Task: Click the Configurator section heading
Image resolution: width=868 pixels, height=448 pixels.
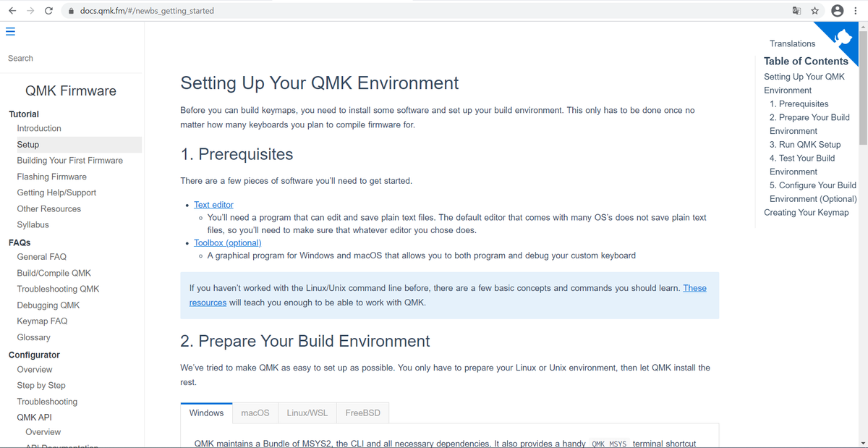Action: (x=34, y=355)
